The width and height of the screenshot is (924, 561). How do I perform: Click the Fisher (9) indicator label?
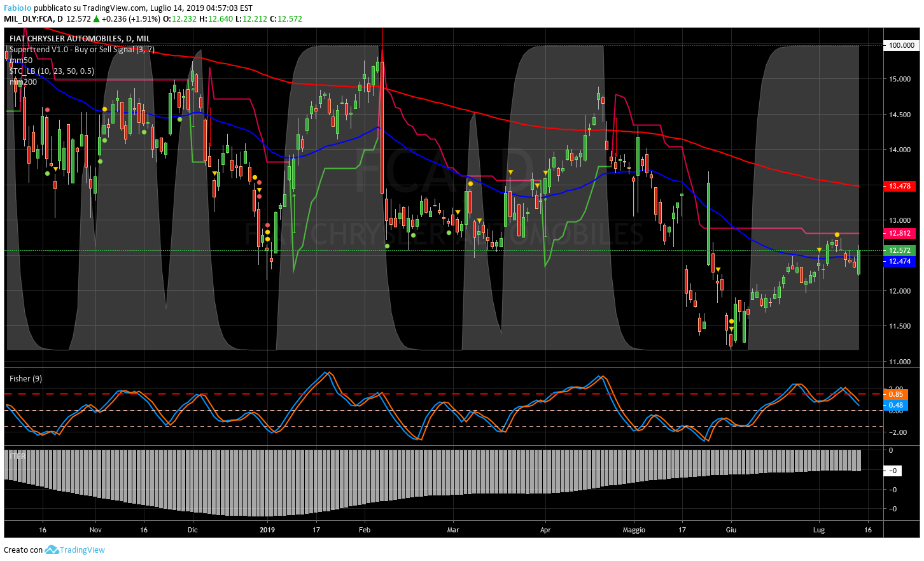click(25, 379)
